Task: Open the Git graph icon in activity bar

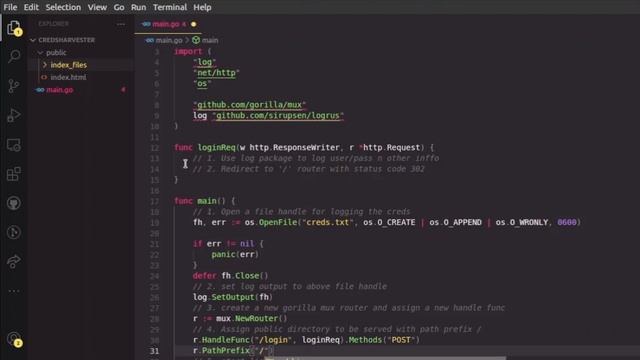Action: click(14, 232)
